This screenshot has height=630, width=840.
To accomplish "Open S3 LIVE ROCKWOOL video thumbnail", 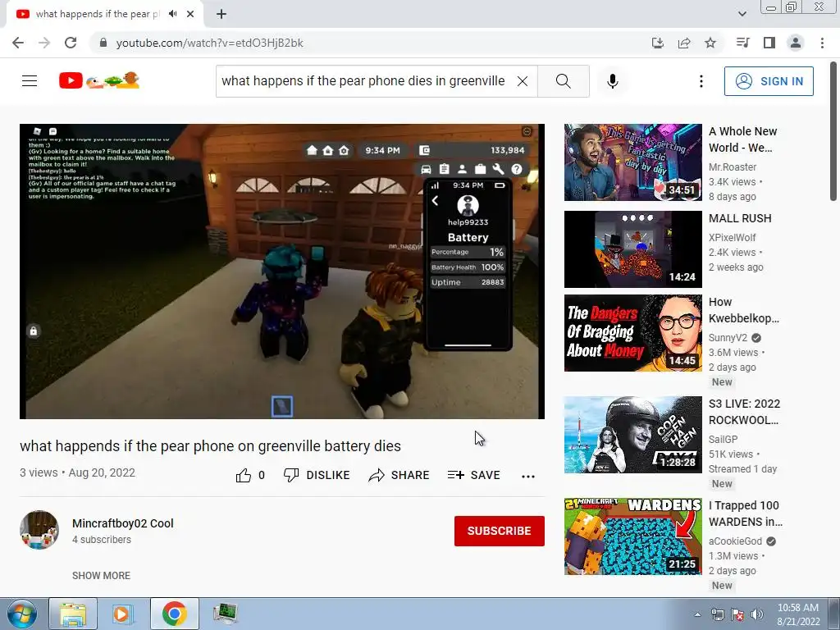I will click(x=632, y=435).
